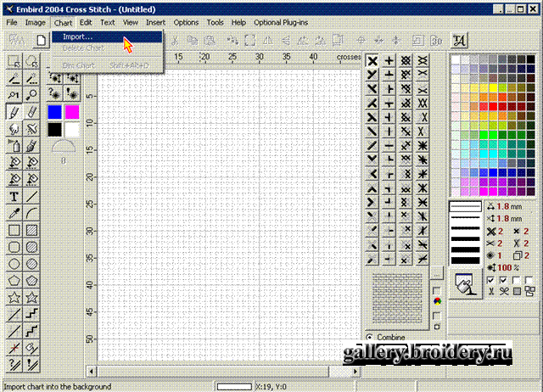Click the ellipsis button beside the fabric preview
543x392 pixels.
pyautogui.click(x=436, y=273)
